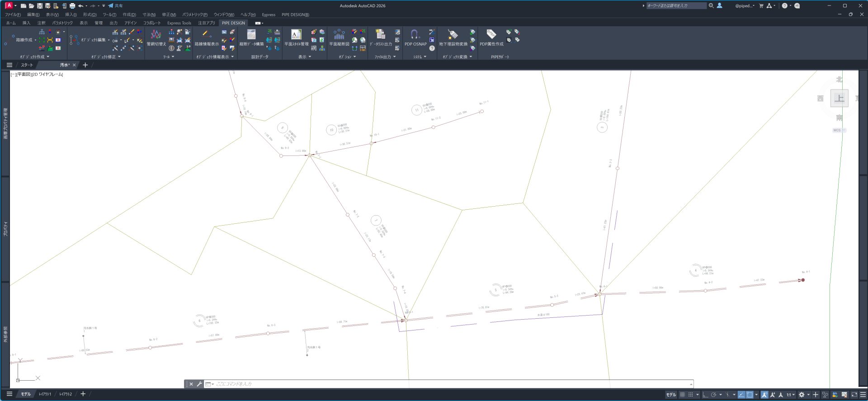Toggle object snap in status bar
The height and width of the screenshot is (401, 868).
tap(750, 395)
